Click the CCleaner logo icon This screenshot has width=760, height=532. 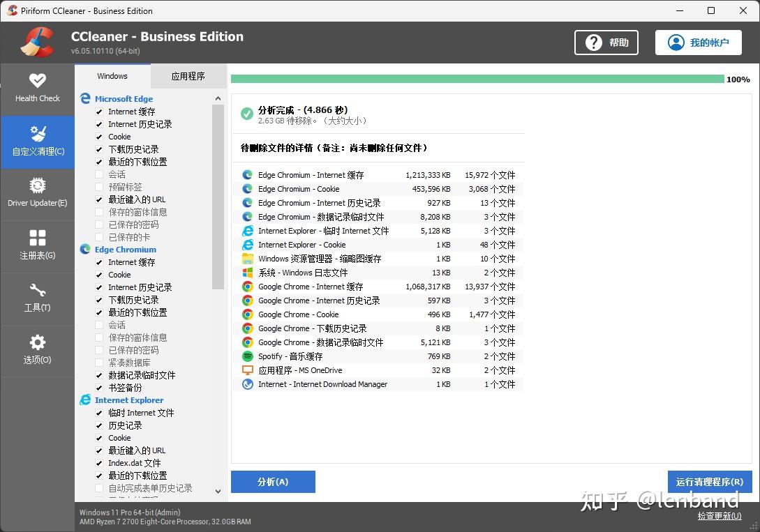(x=37, y=42)
